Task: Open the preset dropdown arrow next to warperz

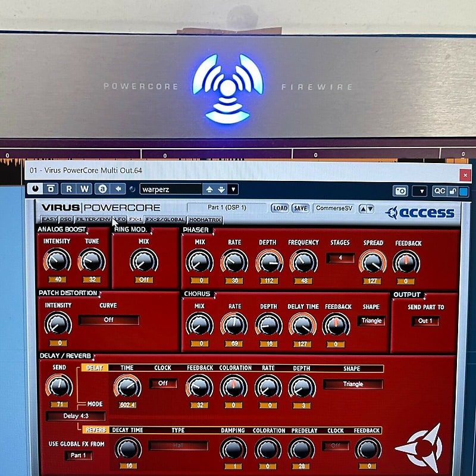Action: tap(233, 188)
